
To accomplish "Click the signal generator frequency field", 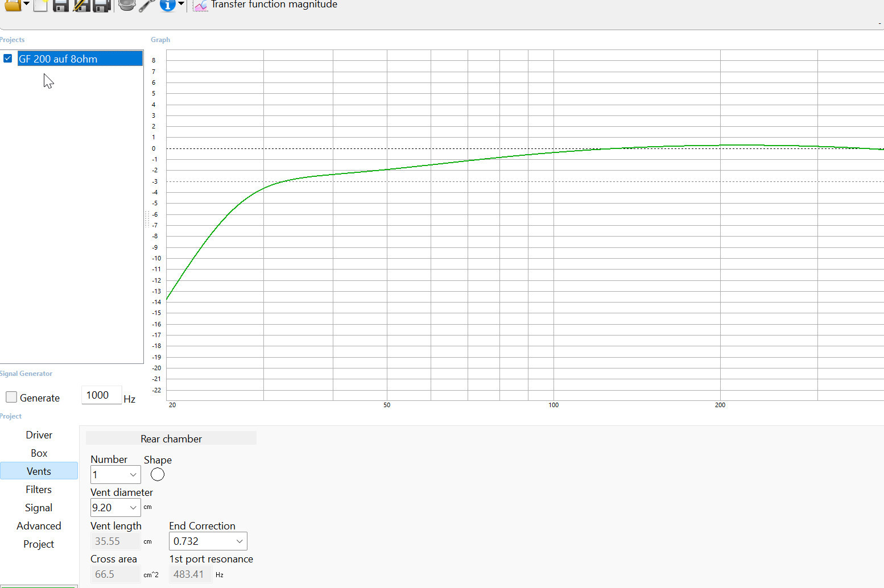I will tap(101, 395).
